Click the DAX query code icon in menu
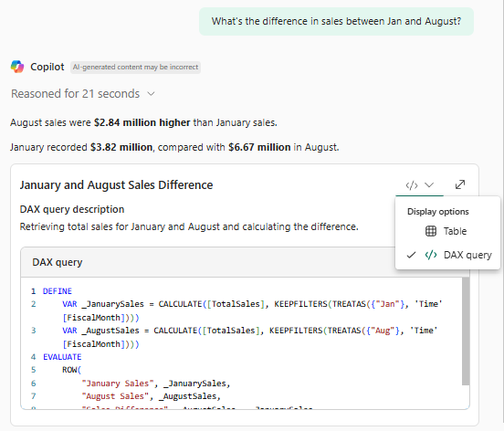This screenshot has width=504, height=431. coord(431,255)
